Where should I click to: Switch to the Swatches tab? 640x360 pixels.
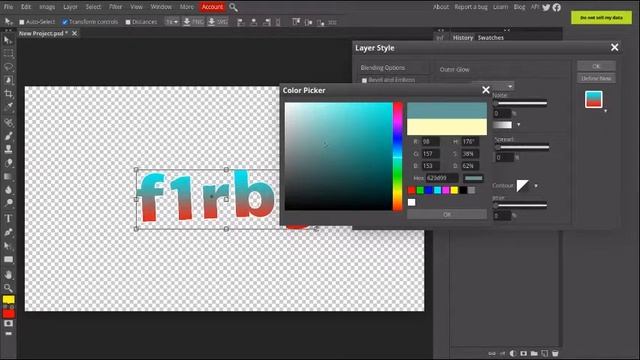491,38
